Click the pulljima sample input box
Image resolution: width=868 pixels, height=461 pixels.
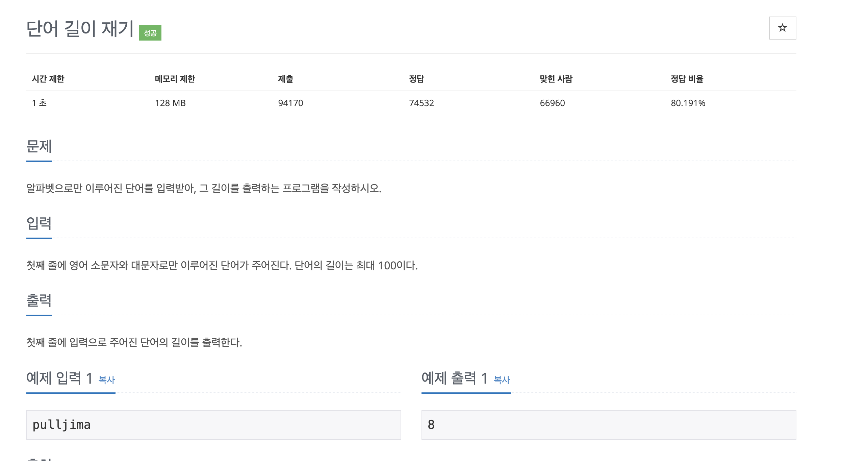pos(214,425)
